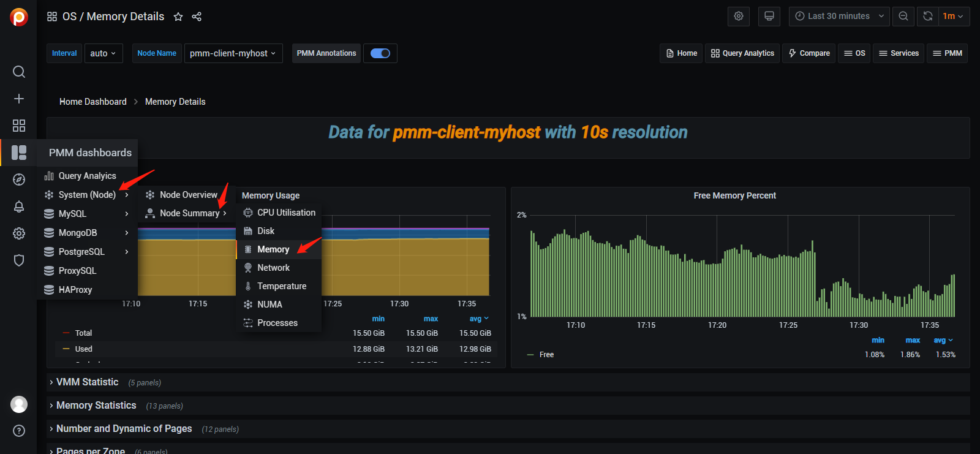
Task: Click the search icon in left sidebar
Action: coord(19,72)
